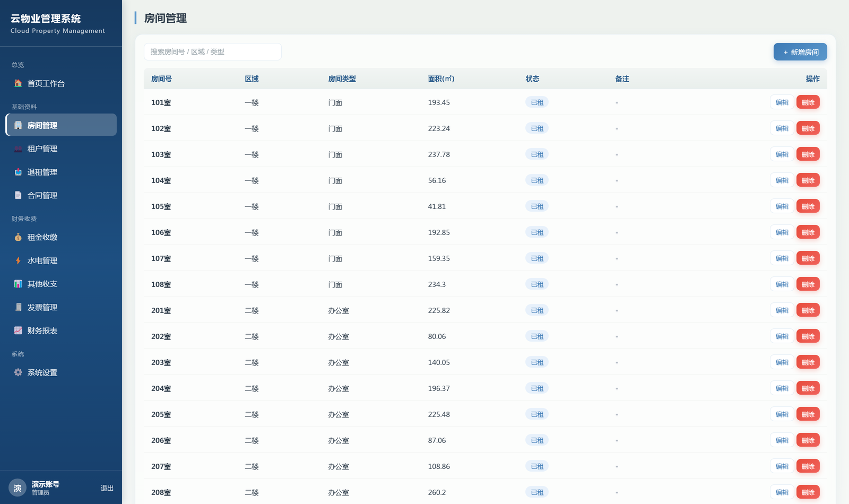The width and height of the screenshot is (849, 504).
Task: Click the home workbench icon in sidebar
Action: (x=18, y=83)
